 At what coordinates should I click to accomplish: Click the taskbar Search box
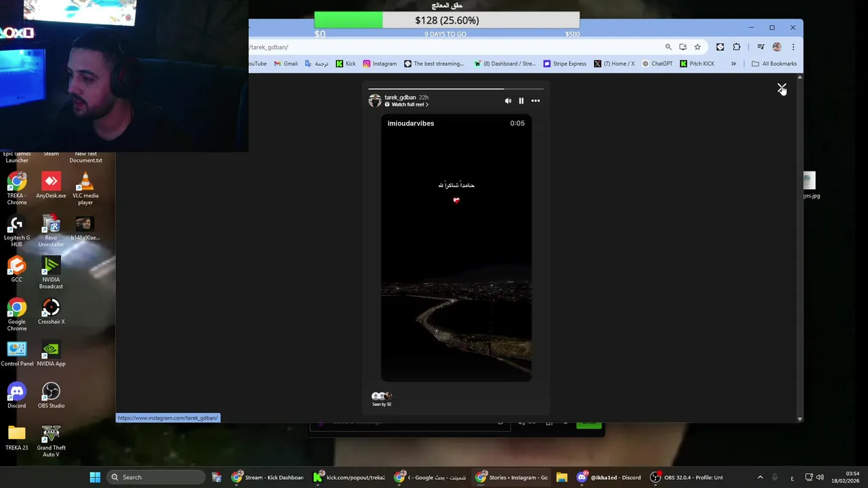click(156, 477)
